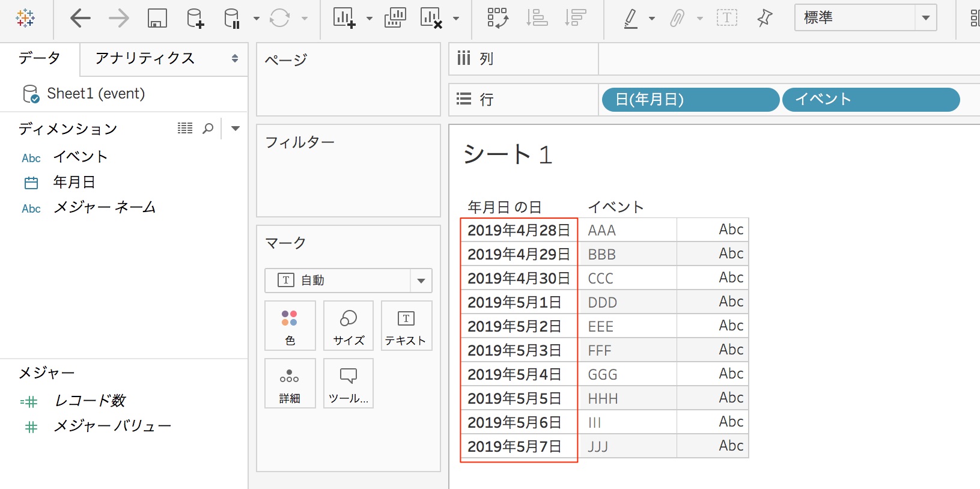Open the 標準 fit dropdown

[925, 18]
